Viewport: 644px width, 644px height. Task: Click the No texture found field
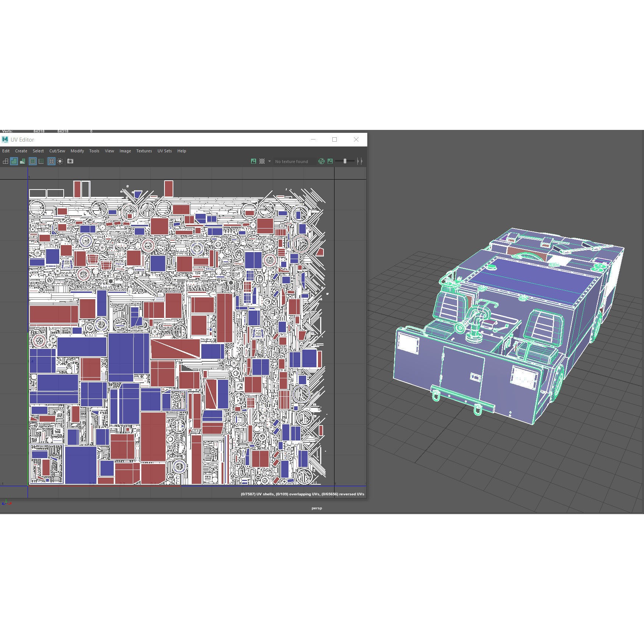tap(291, 161)
